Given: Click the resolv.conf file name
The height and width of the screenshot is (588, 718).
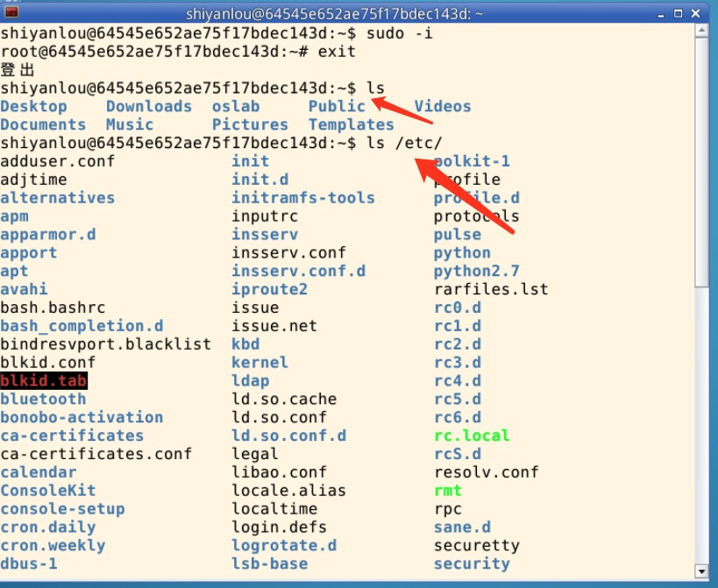Looking at the screenshot, I should pos(486,472).
